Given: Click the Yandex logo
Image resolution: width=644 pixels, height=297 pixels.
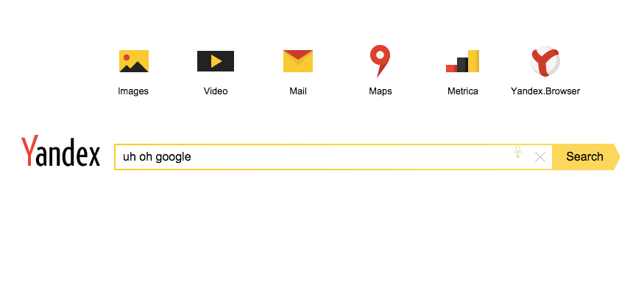Looking at the screenshot, I should (60, 152).
